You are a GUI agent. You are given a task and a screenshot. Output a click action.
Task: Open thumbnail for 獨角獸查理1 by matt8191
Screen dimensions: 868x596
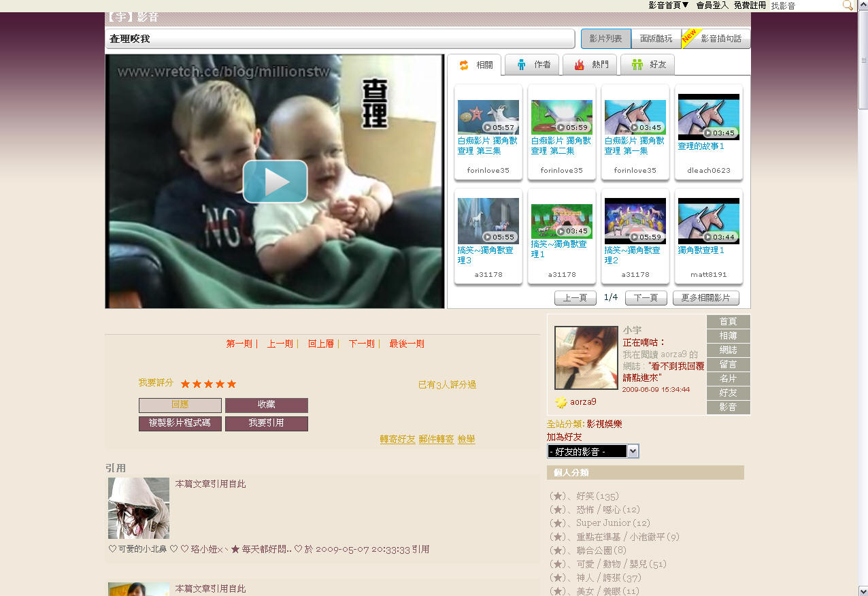(x=709, y=221)
